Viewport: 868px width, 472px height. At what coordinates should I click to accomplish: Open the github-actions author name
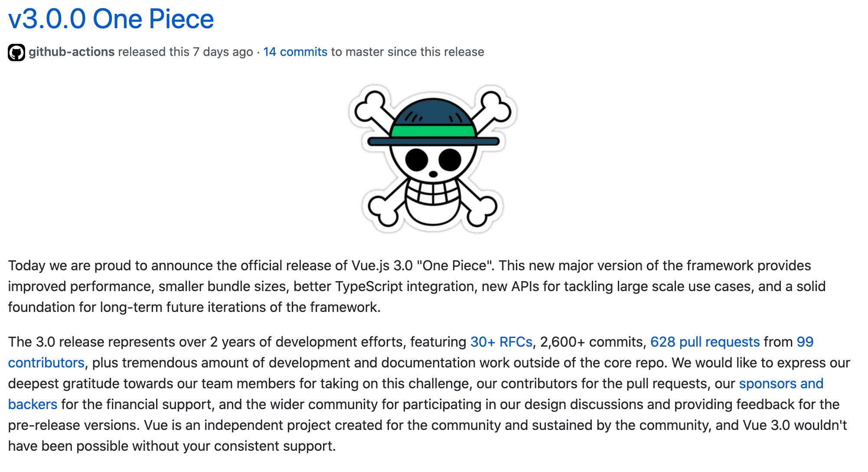[x=72, y=52]
